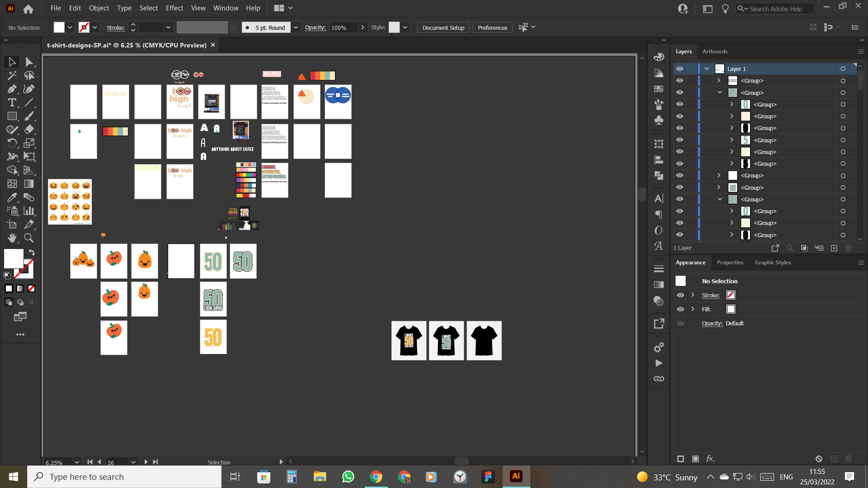Pick the Eyedropper tool
Viewport: 868px width, 488px height.
[11, 197]
